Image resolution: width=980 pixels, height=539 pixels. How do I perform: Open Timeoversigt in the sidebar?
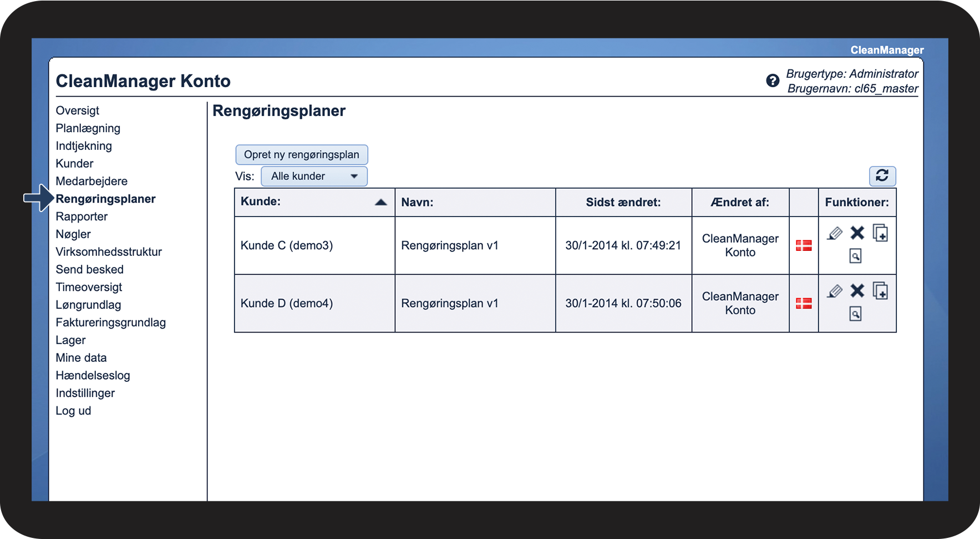(89, 288)
